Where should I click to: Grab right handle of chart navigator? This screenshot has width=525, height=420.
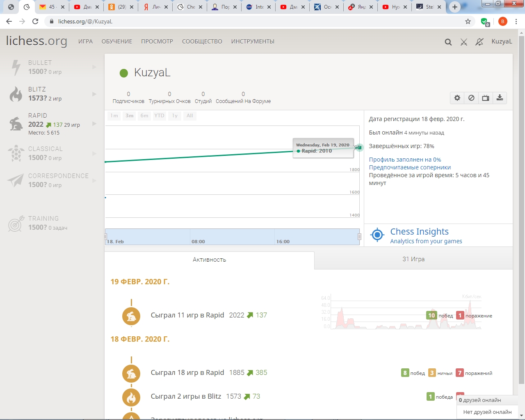click(x=359, y=237)
